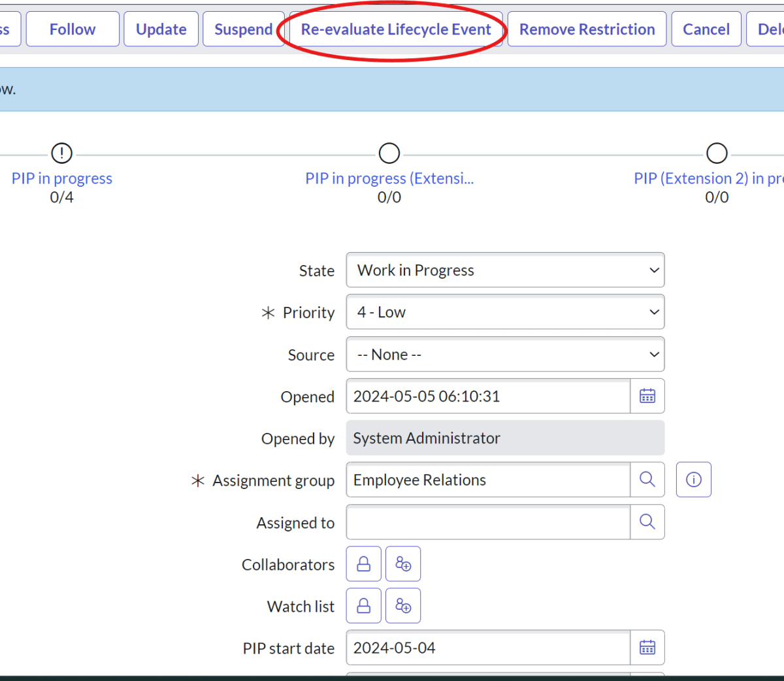Select the PIP in progress stage circle
Screen dimensions: 784x681
click(61, 153)
